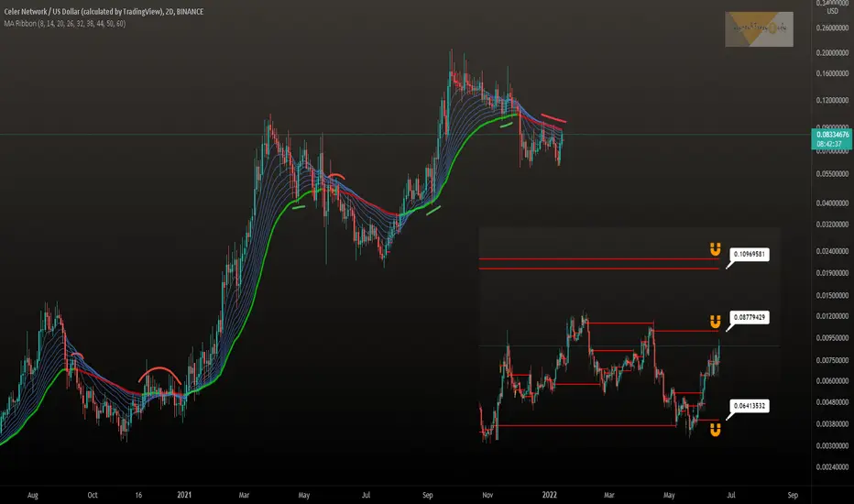Click the 0.00300000 price axis label
Image resolution: width=854 pixels, height=504 pixels.
point(832,445)
